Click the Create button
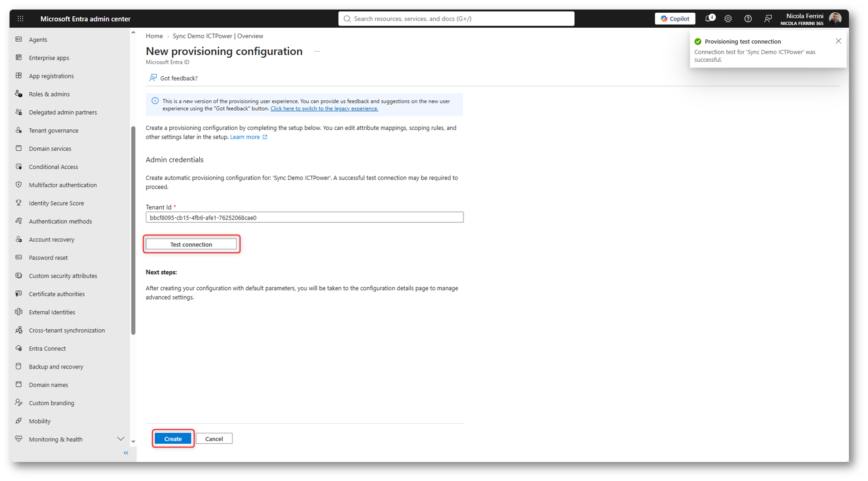 [x=173, y=438]
